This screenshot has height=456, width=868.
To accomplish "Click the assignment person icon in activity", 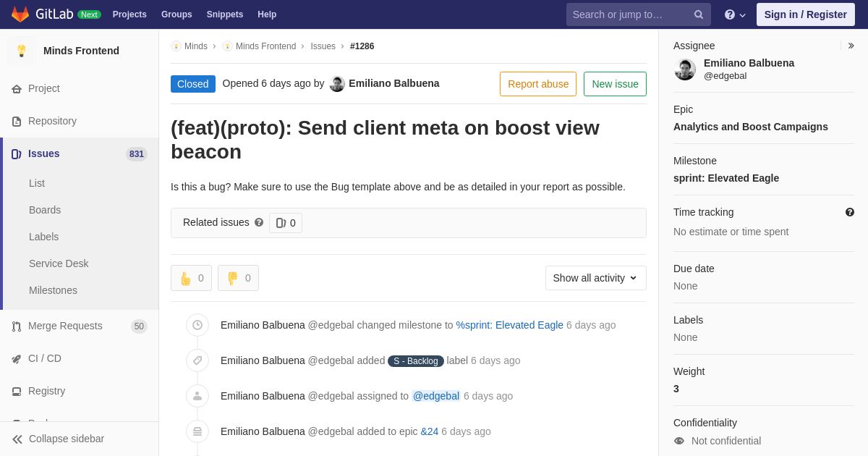I will pyautogui.click(x=197, y=396).
